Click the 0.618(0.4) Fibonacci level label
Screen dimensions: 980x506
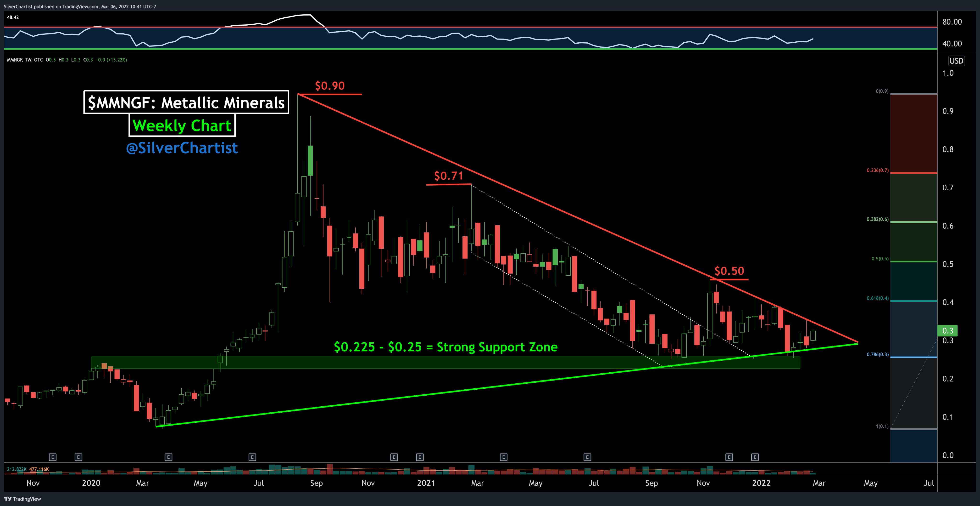click(x=877, y=298)
